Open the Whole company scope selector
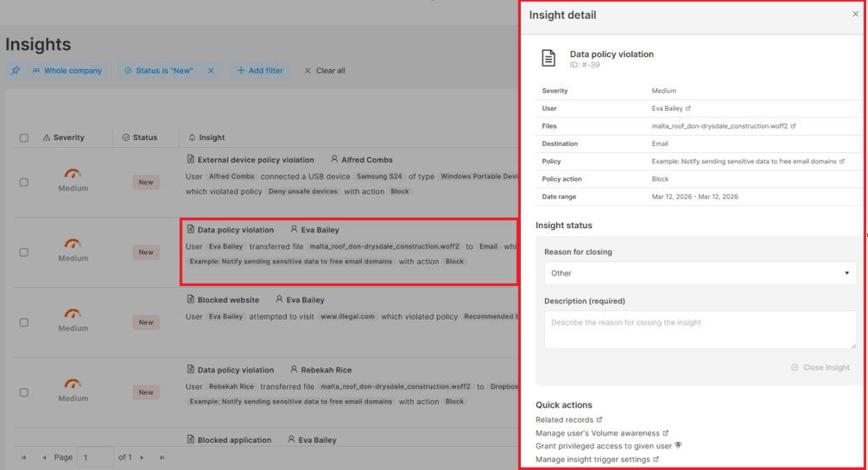 [67, 70]
